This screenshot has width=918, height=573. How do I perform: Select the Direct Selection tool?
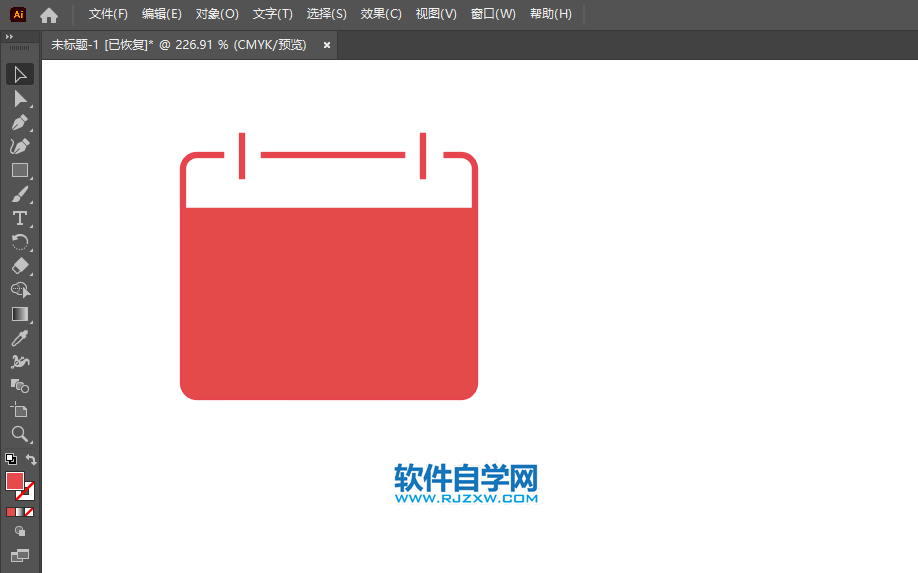coord(20,98)
